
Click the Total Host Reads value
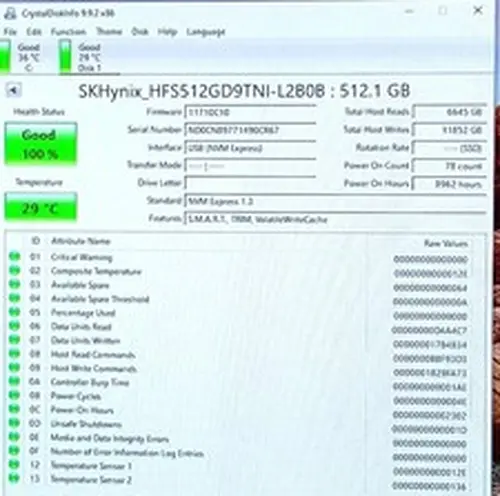449,112
